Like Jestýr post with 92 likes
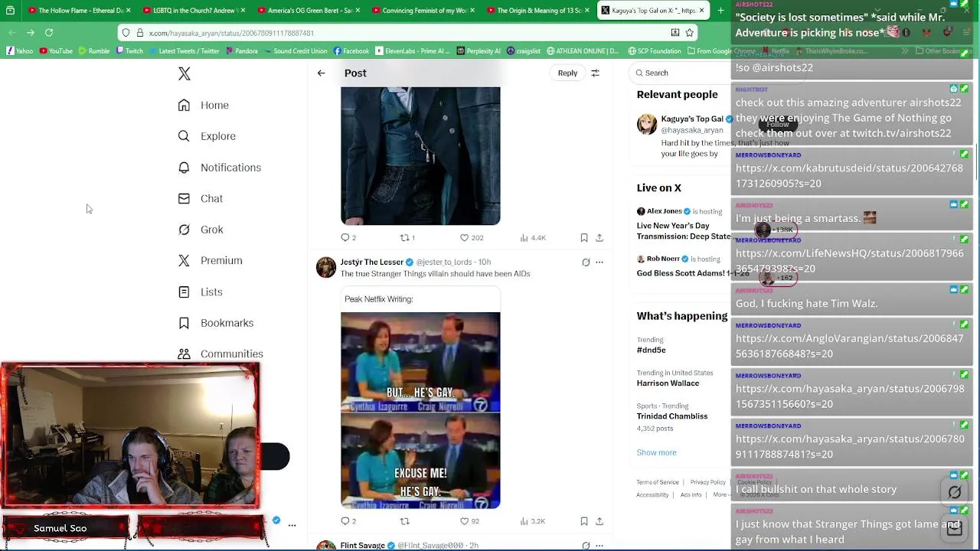This screenshot has width=980, height=551. point(464,521)
